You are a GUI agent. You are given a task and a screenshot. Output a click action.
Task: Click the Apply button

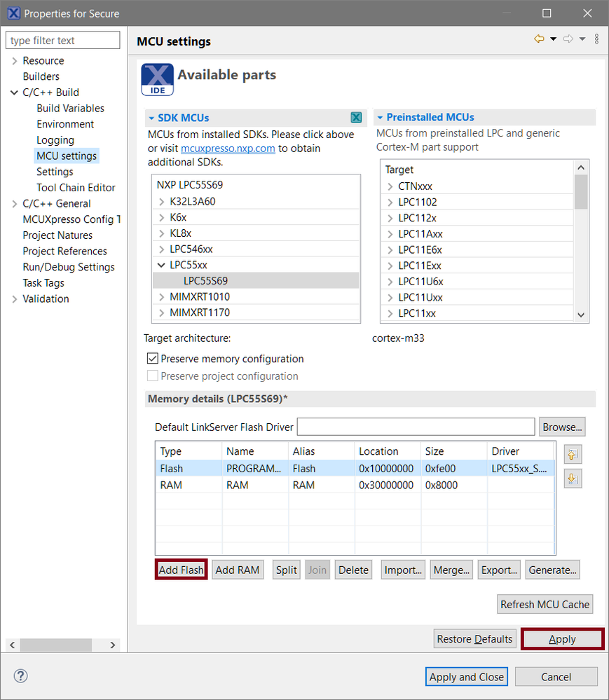[x=562, y=639]
